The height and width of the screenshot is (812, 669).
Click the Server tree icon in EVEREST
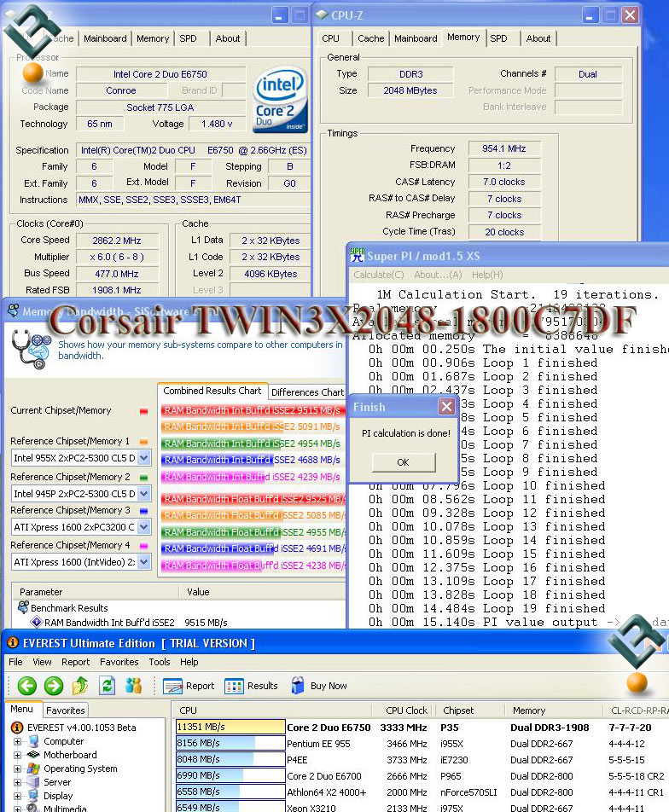33,782
